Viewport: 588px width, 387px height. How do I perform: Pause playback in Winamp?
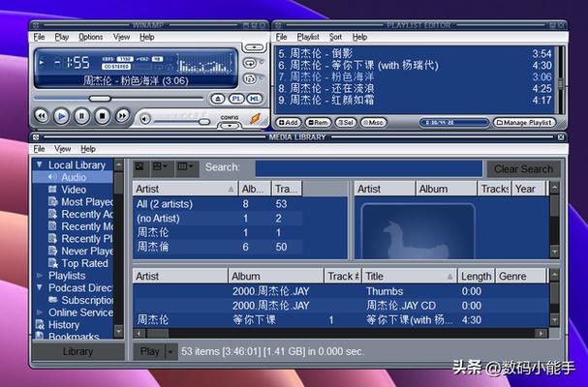(81, 116)
